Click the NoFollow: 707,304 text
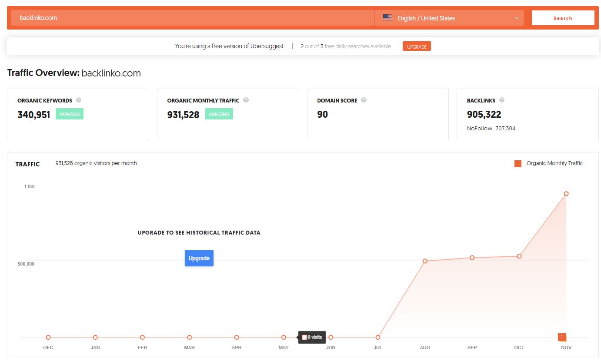Viewport: 601px width, 364px height. coord(491,129)
